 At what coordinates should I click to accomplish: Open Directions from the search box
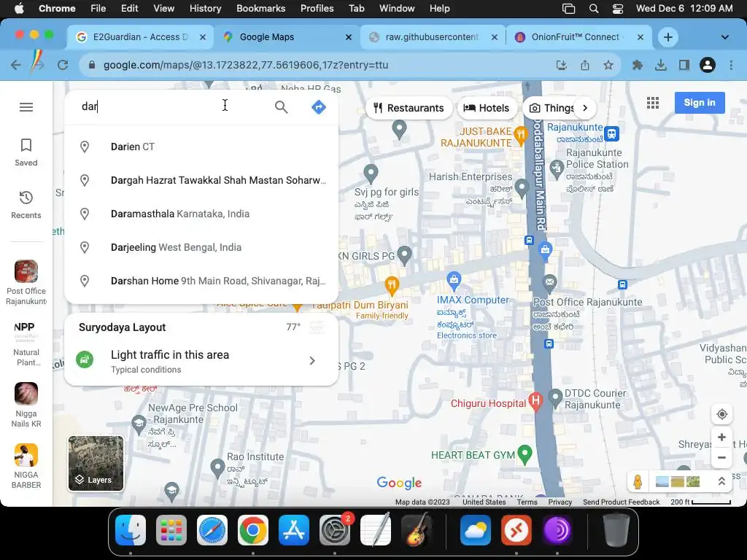[319, 107]
